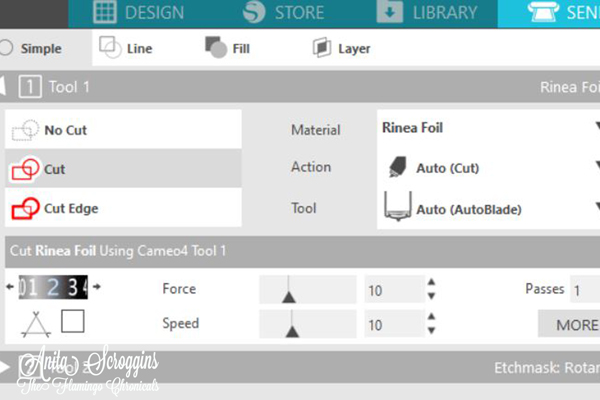Screen dimensions: 600x400
Task: Click the 'Etchmask: Rotar' label
Action: click(x=547, y=368)
